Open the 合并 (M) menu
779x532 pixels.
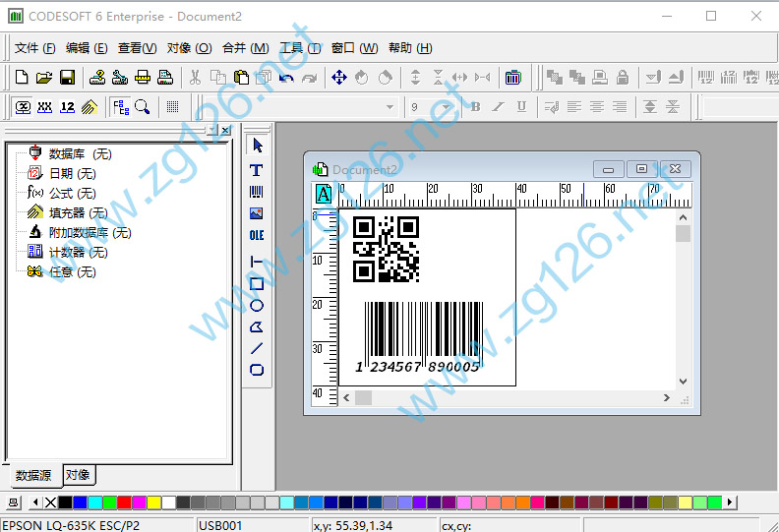pos(246,48)
